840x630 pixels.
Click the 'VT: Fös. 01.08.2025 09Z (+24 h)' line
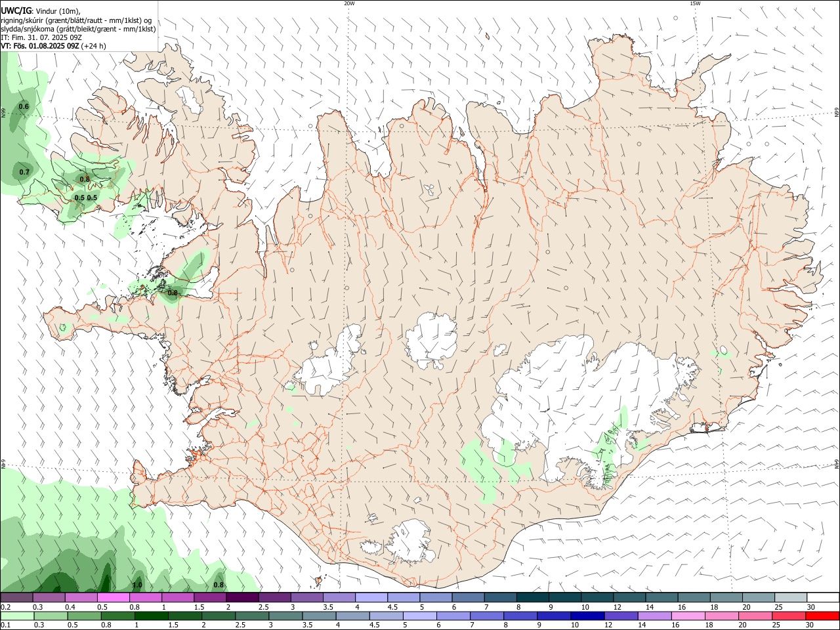click(x=53, y=46)
